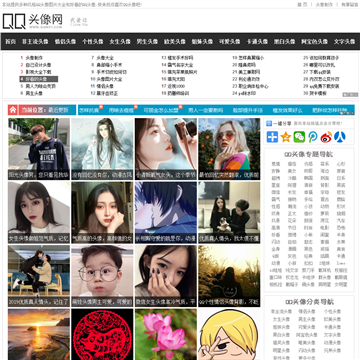Click 最近更新 in the breadcrumb bar
360x360 pixels.
(x=58, y=110)
